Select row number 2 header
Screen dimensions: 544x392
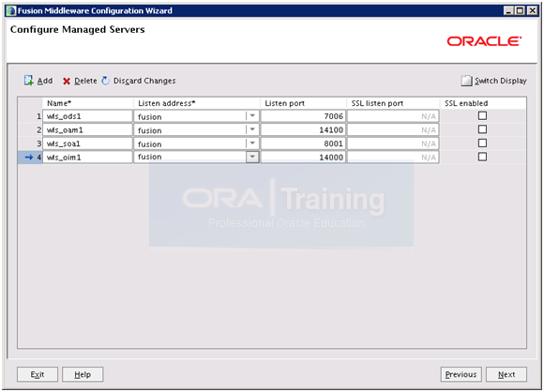(x=30, y=129)
